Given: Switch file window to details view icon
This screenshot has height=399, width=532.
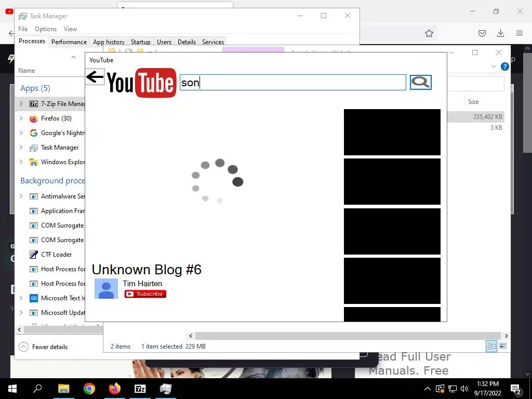Looking at the screenshot, I should point(491,346).
